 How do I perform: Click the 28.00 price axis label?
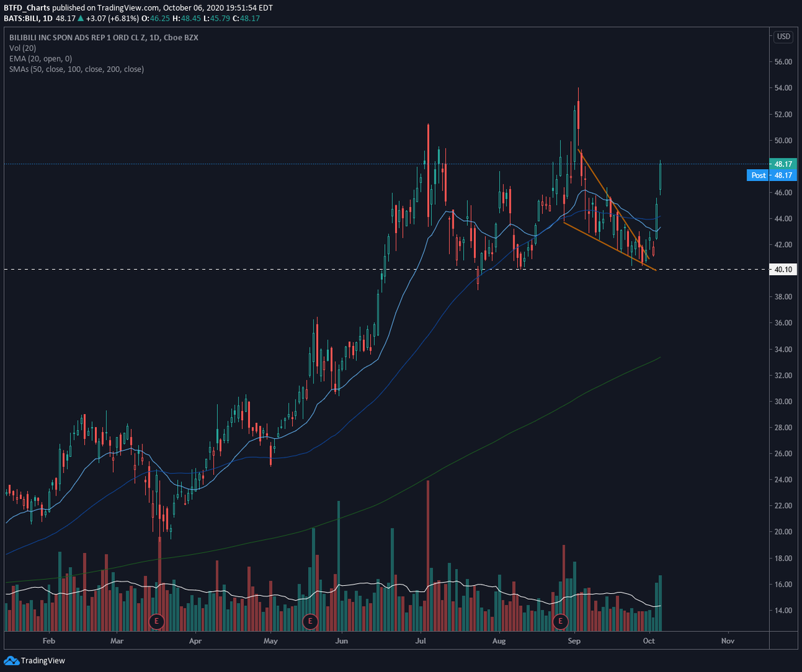(x=783, y=428)
